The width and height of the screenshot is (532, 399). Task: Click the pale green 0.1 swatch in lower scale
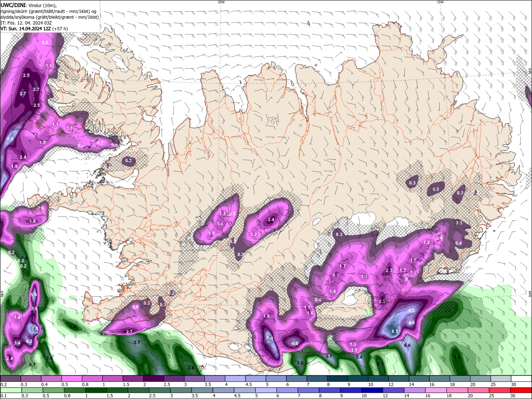pos(11,390)
